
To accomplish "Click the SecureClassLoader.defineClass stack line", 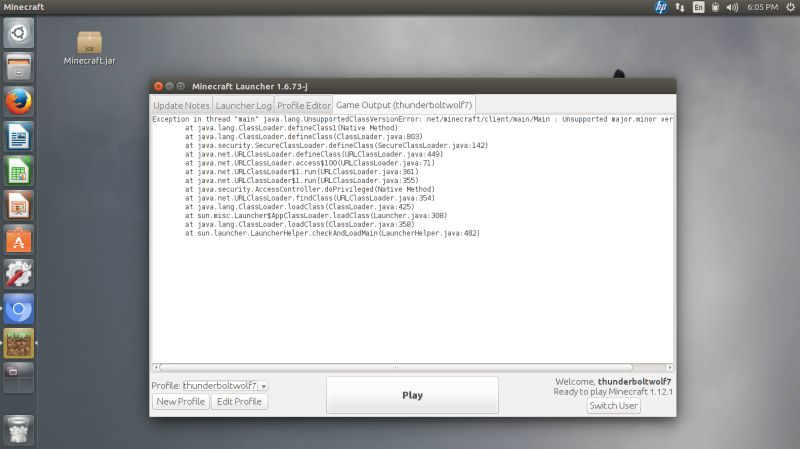I will click(337, 145).
